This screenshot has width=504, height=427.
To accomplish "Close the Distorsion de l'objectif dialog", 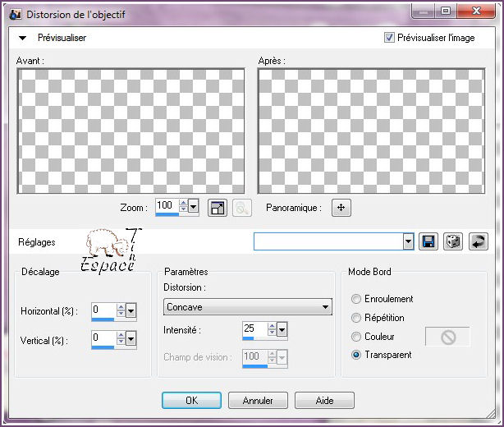I will tap(476, 11).
